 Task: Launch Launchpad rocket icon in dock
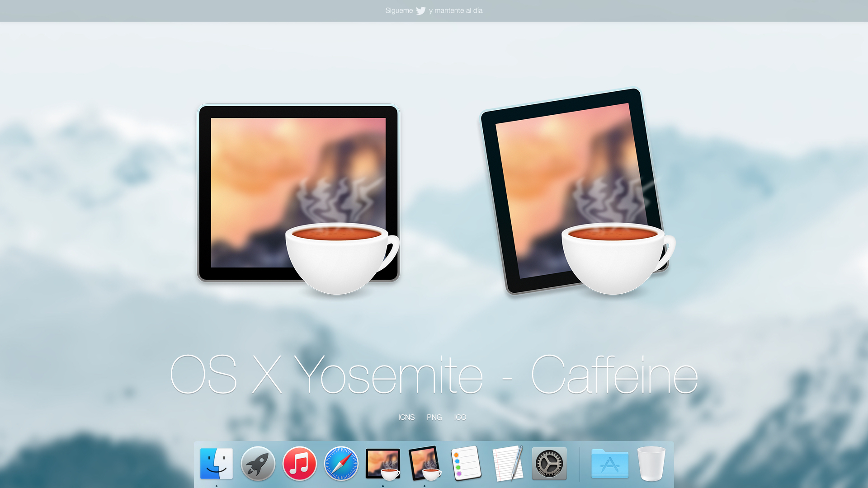pos(258,464)
